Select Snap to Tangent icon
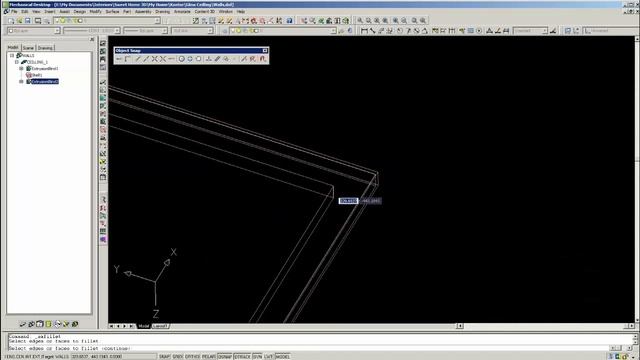640x360 pixels. [x=199, y=59]
